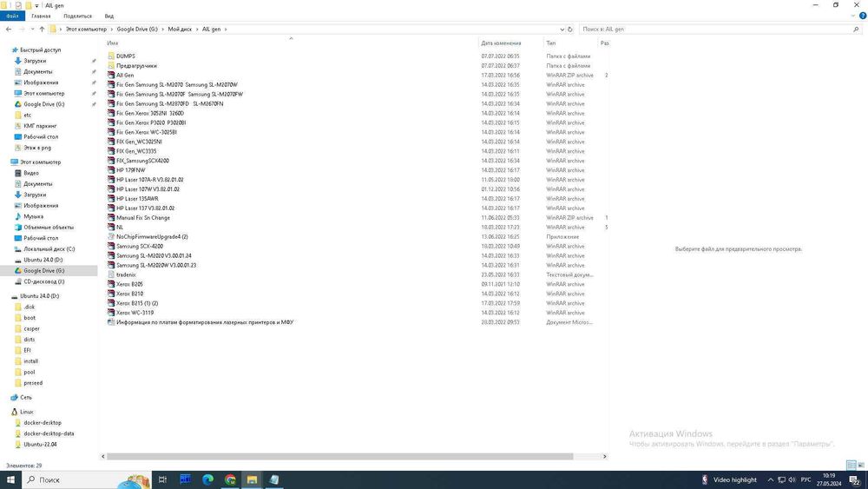
Task: Select the Предзагрузчики folder icon
Action: 111,65
